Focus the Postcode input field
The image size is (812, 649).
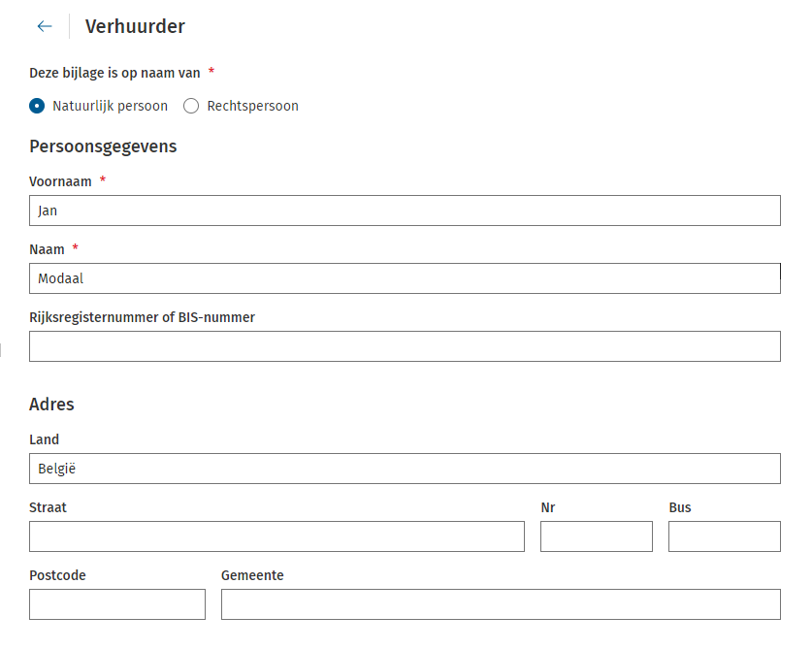117,604
